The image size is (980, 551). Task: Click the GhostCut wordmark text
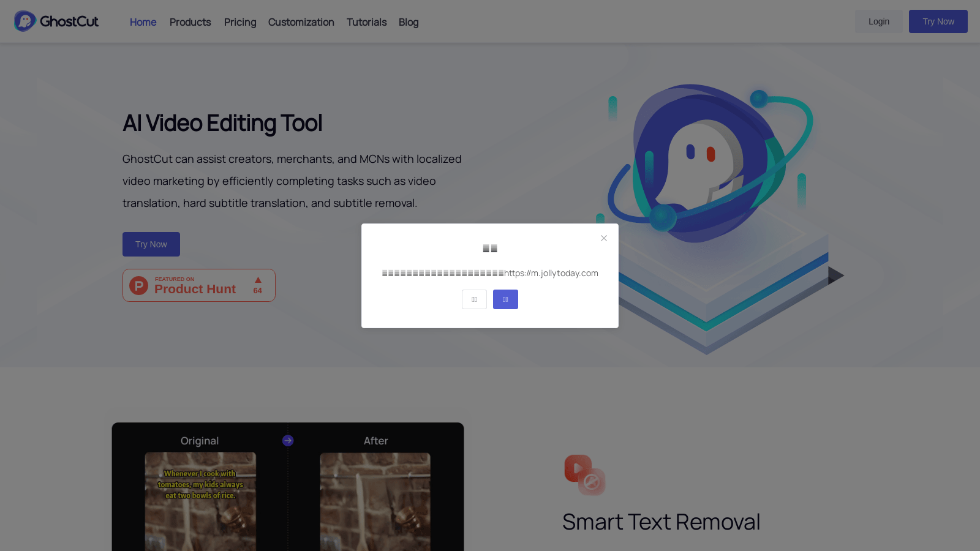pos(69,21)
